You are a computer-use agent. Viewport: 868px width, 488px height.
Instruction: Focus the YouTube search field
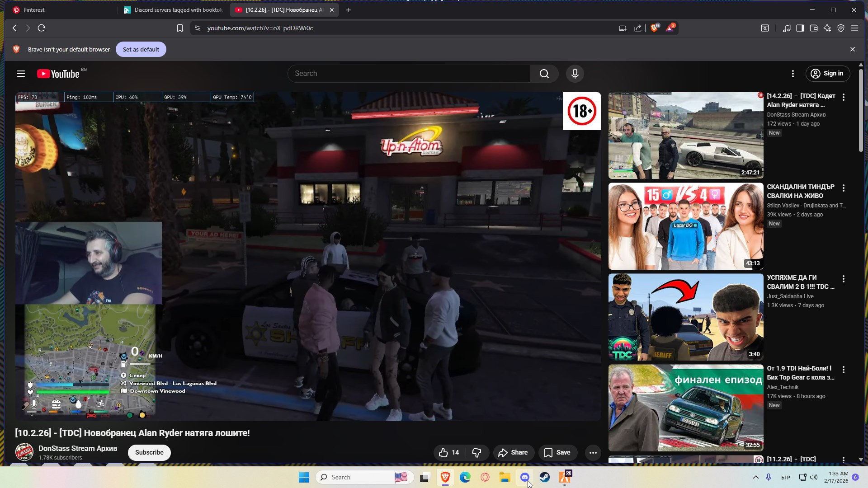click(x=409, y=74)
